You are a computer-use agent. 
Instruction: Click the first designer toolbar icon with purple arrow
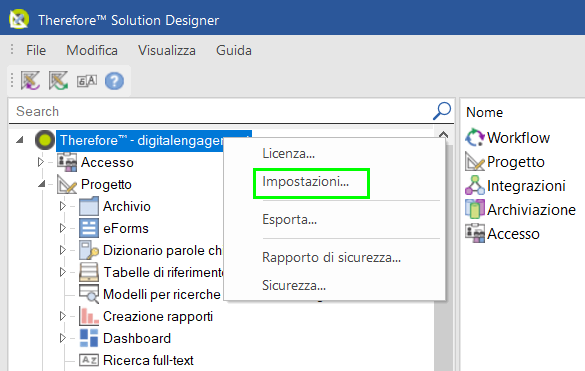click(30, 80)
